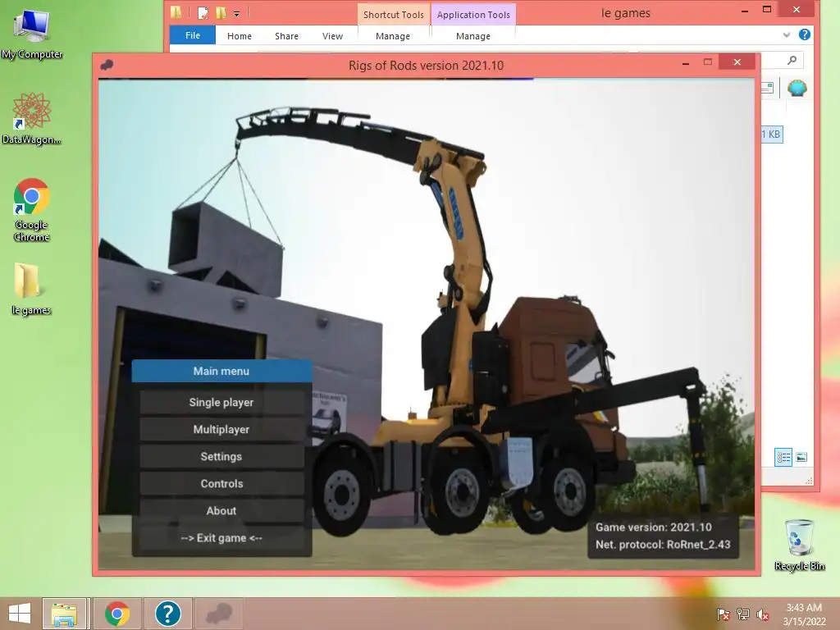Click the Explorer search magnifier icon
Viewport: 840px width, 630px height.
[x=792, y=60]
